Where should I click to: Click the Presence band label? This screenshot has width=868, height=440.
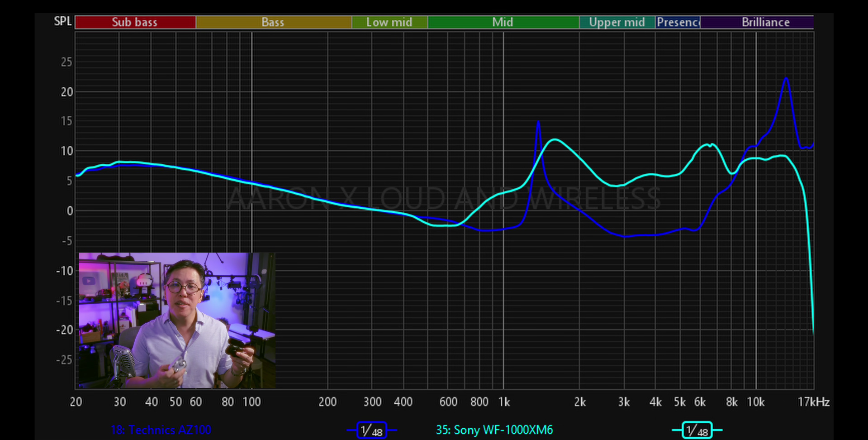click(x=678, y=22)
